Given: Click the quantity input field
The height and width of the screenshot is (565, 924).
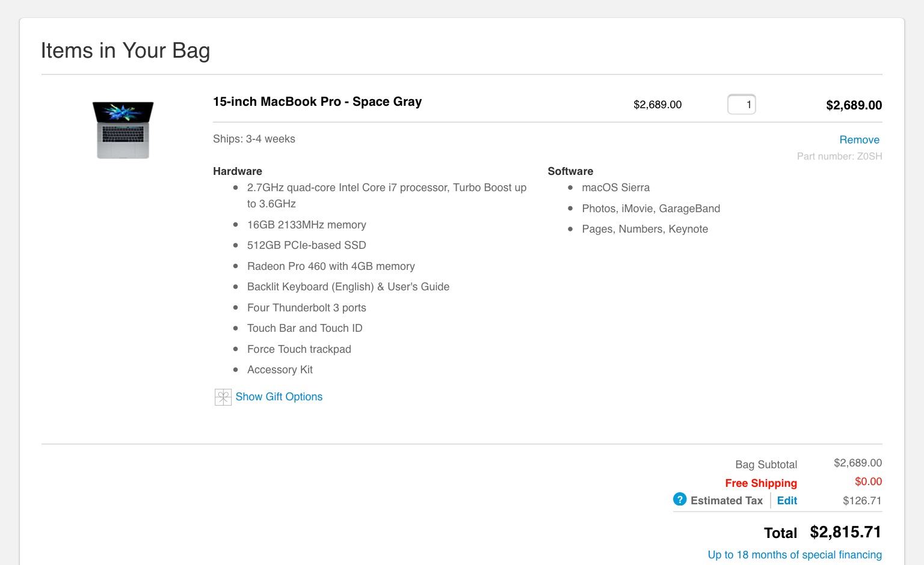Looking at the screenshot, I should click(x=741, y=105).
